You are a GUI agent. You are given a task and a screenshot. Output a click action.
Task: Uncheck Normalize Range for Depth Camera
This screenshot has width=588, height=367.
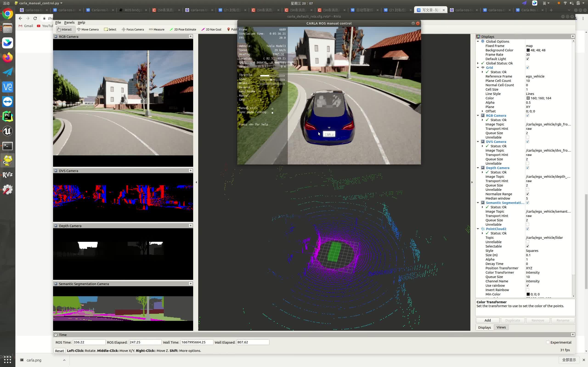528,194
